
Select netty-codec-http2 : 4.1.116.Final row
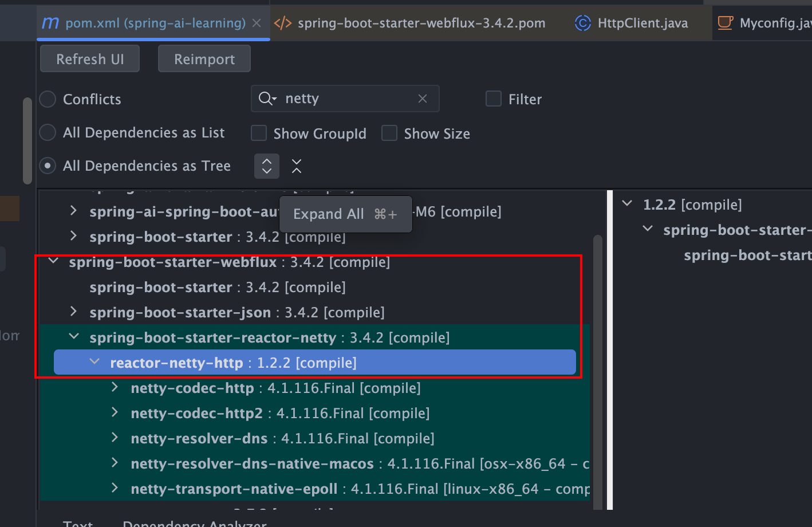(x=281, y=413)
